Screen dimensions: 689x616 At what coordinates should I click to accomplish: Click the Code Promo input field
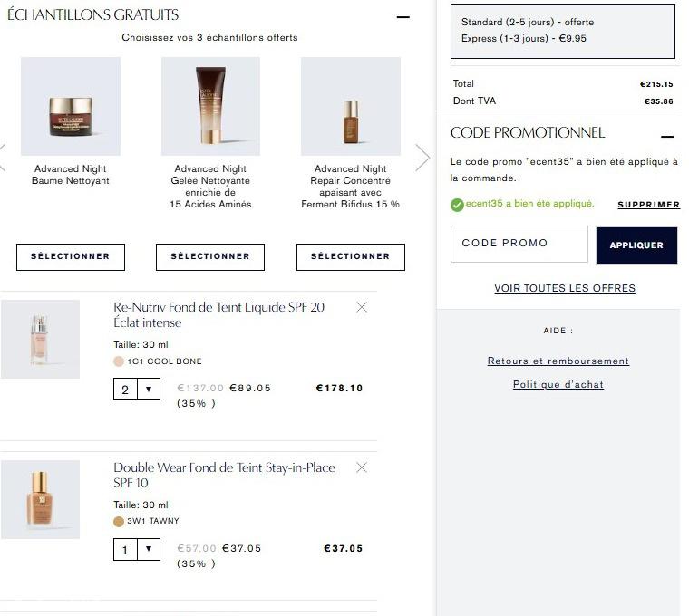pyautogui.click(x=519, y=244)
